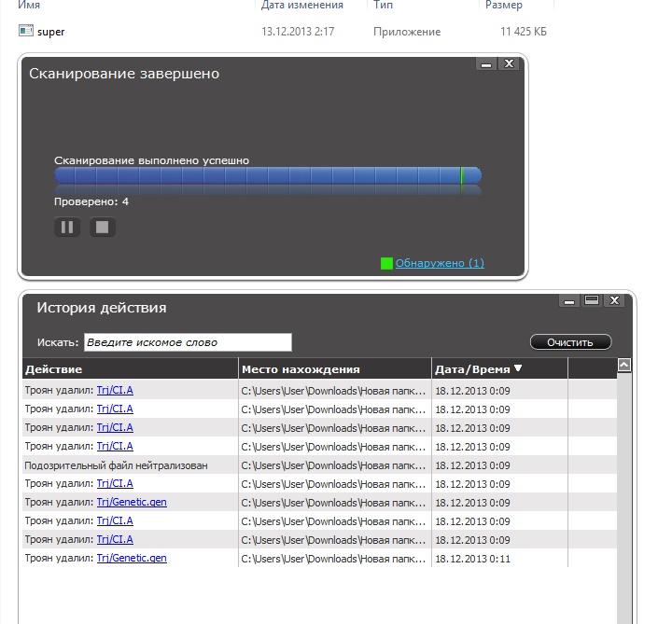
Task: Select the super file name in Explorer
Action: click(x=51, y=32)
